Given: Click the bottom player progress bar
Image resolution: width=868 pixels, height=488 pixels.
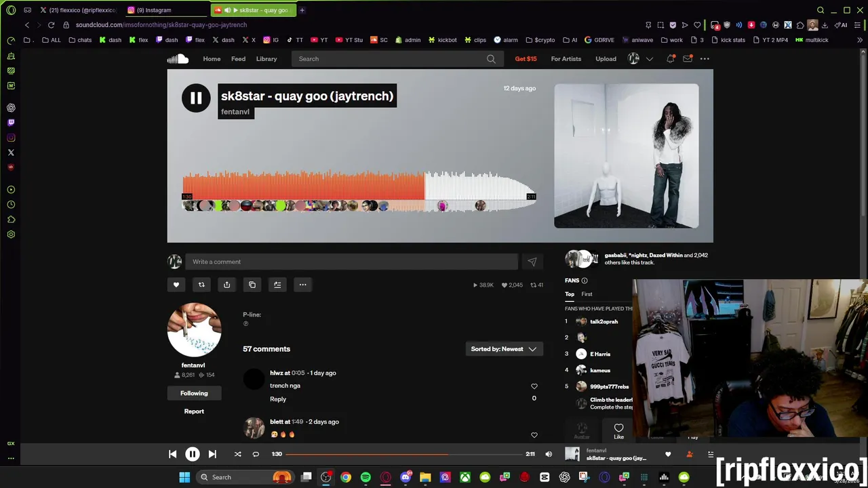Looking at the screenshot, I should [x=405, y=454].
